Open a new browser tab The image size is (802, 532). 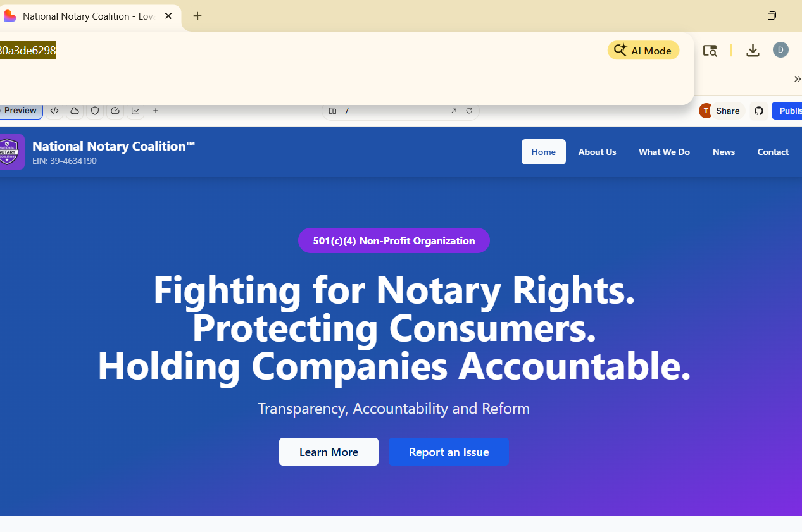197,16
